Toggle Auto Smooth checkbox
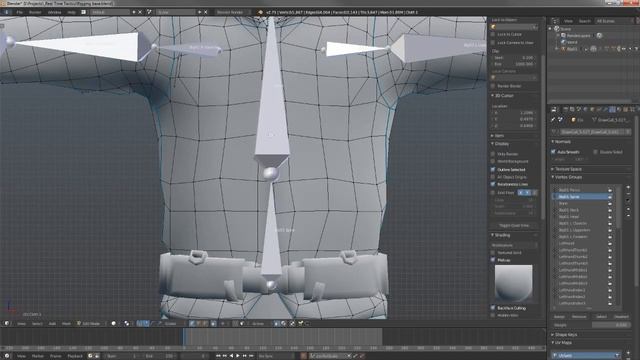The width and height of the screenshot is (640, 360). pos(553,152)
